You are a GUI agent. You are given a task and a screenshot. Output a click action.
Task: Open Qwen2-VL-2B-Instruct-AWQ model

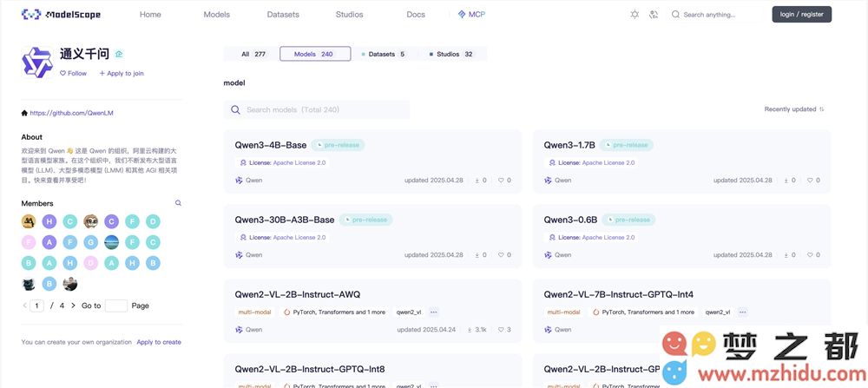click(x=297, y=294)
